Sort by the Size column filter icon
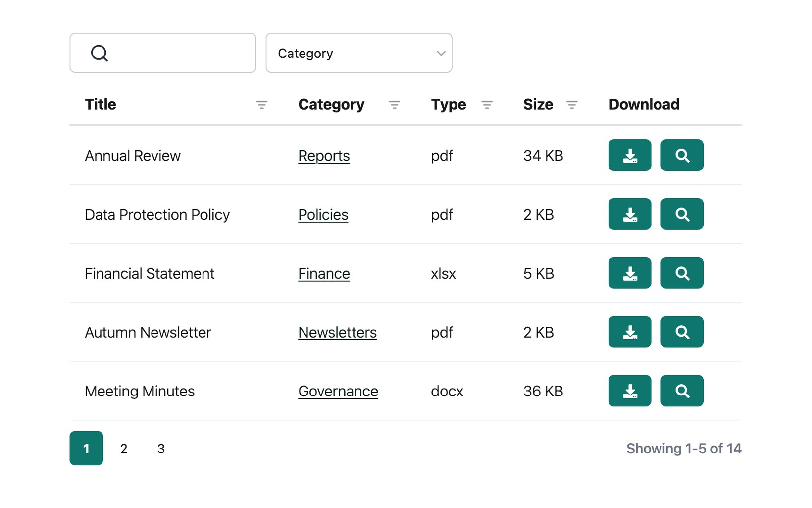 572,105
